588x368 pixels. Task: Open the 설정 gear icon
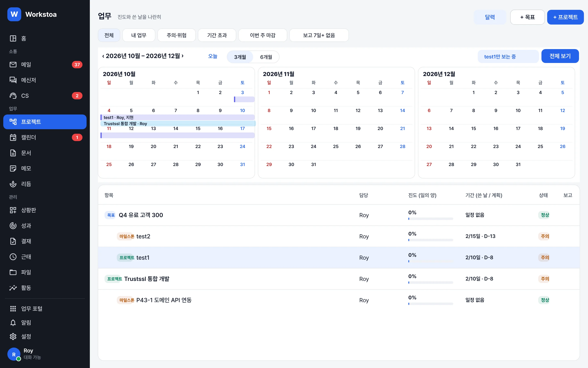pyautogui.click(x=13, y=336)
